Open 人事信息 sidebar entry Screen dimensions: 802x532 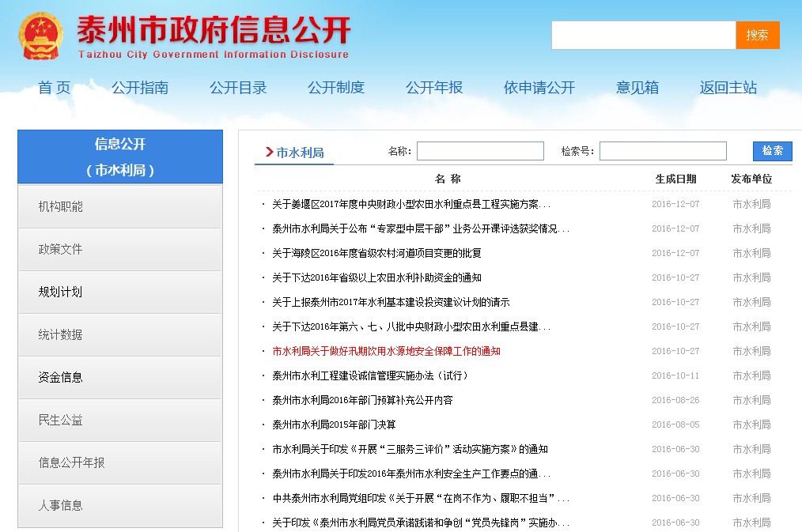click(61, 505)
